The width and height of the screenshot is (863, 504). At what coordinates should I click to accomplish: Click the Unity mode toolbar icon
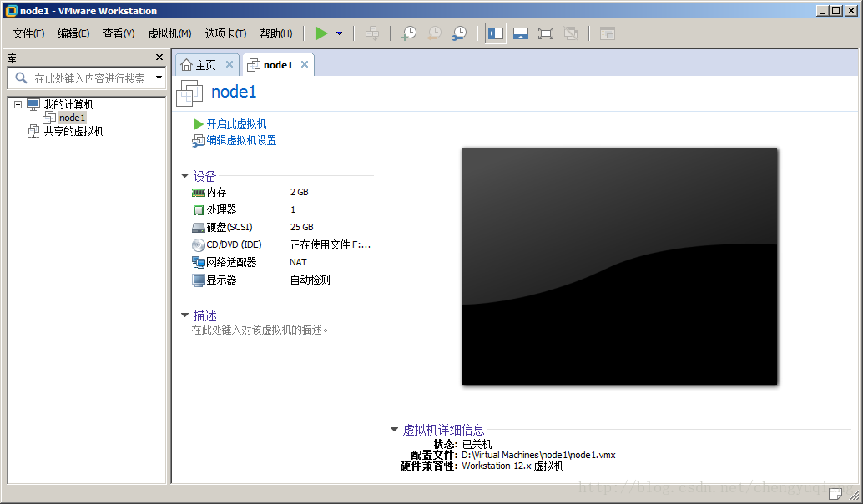[571, 33]
